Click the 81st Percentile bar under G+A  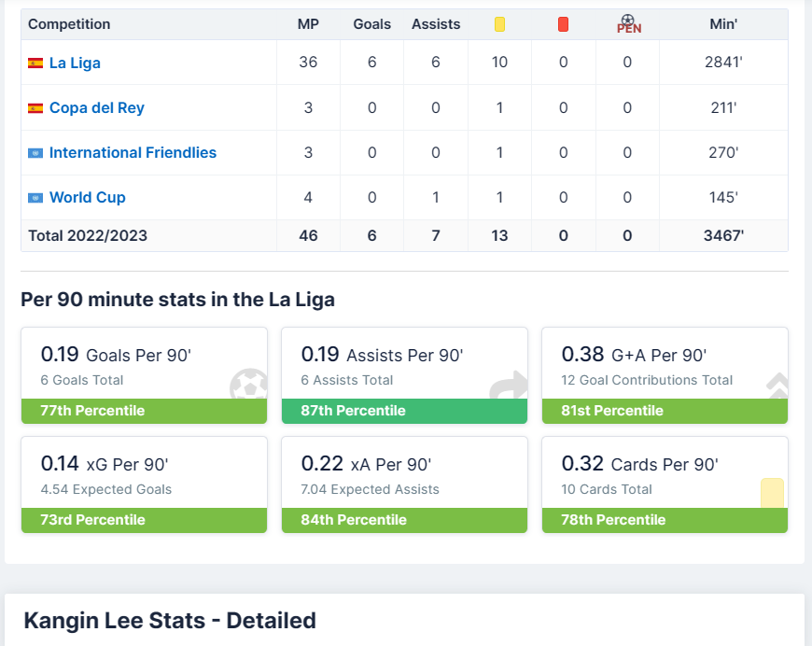coord(665,411)
